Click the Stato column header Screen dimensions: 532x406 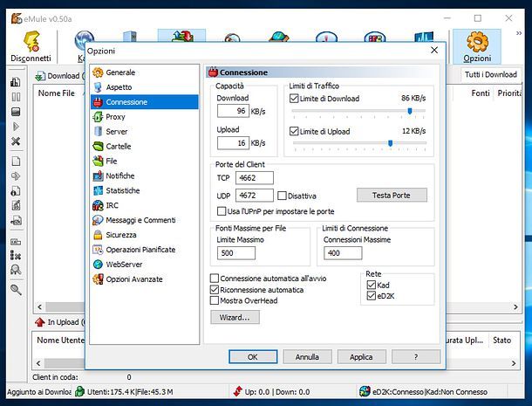coord(501,341)
